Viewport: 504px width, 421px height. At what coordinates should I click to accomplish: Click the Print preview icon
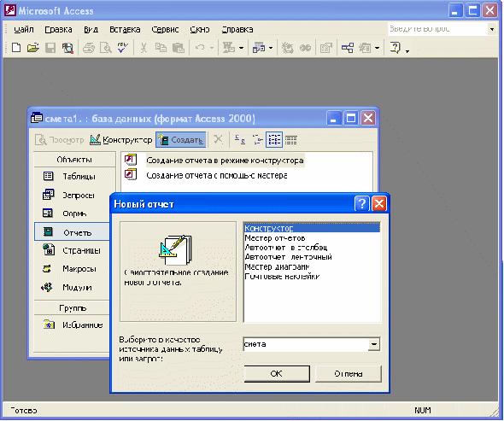105,48
